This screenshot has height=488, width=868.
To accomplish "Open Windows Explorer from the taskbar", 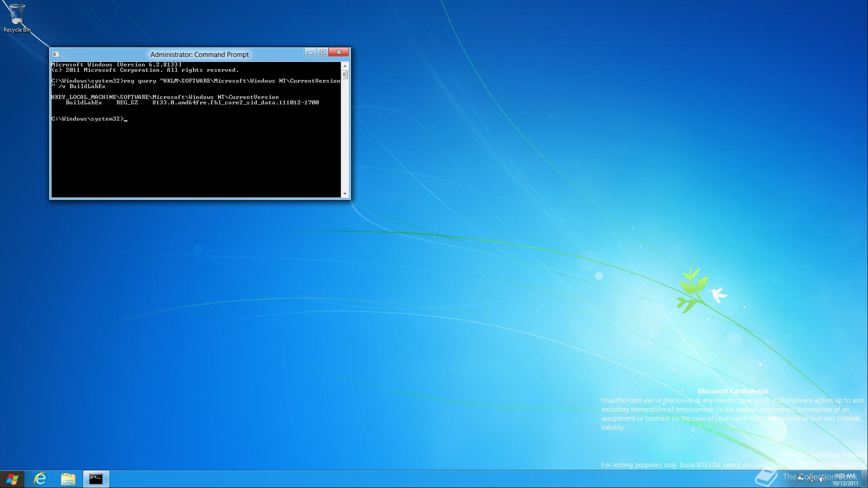I will [68, 479].
